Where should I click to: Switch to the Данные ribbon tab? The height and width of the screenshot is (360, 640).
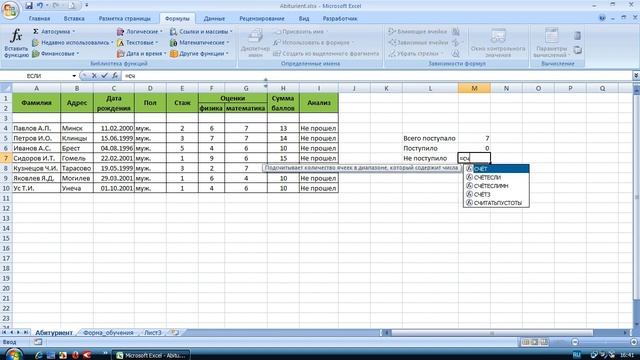[x=214, y=18]
